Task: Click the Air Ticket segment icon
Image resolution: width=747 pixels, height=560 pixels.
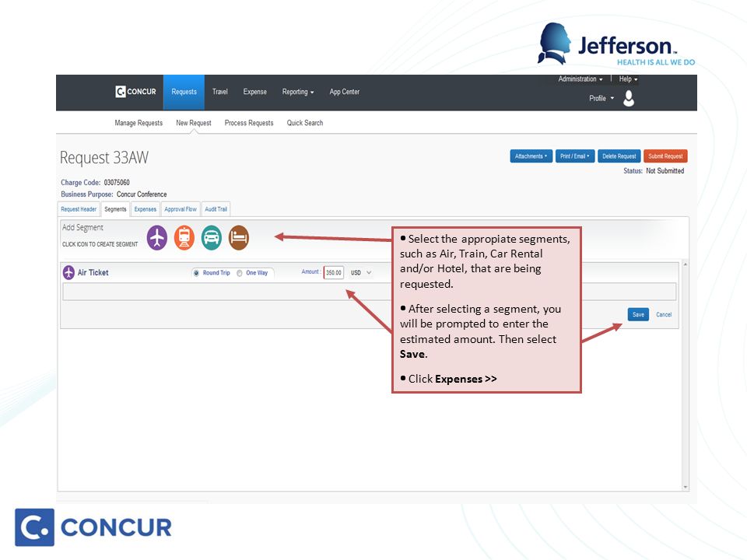Action: 156,238
